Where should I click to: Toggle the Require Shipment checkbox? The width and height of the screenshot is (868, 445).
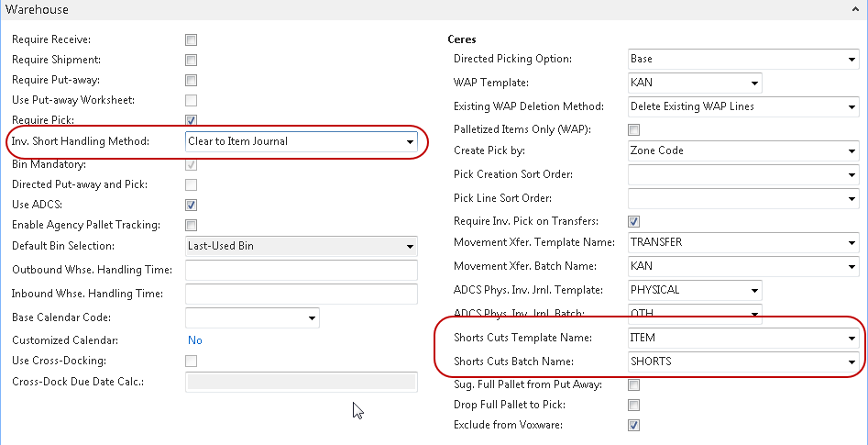coord(191,60)
